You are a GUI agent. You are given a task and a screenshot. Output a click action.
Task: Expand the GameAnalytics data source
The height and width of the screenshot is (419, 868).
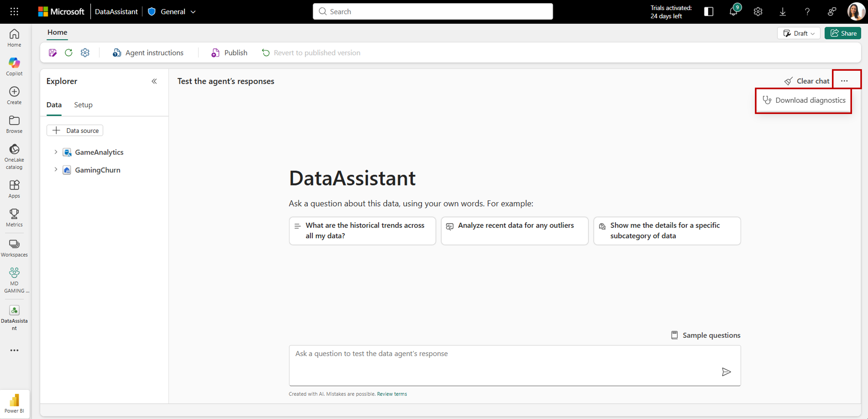coord(56,152)
